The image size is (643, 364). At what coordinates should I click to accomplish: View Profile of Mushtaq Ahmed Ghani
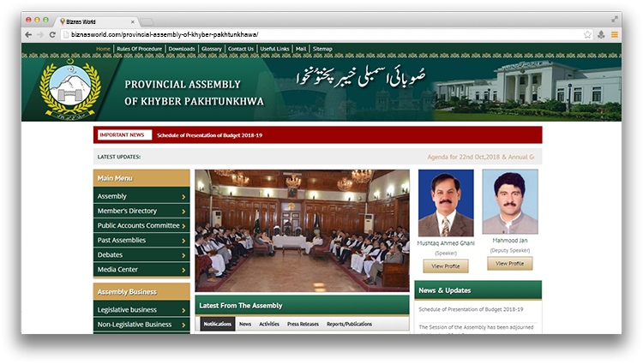tap(446, 266)
